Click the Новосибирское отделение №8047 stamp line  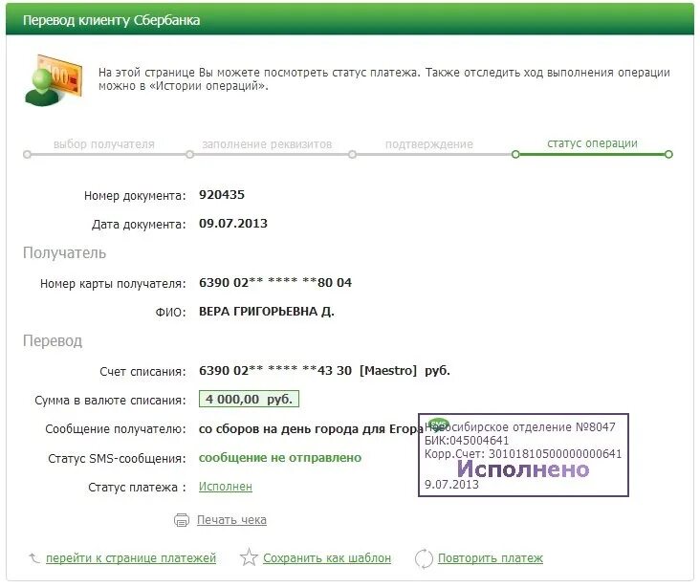pyautogui.click(x=519, y=427)
